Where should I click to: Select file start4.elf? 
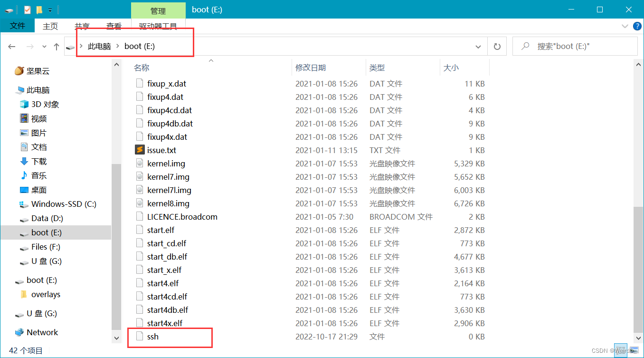tap(163, 283)
